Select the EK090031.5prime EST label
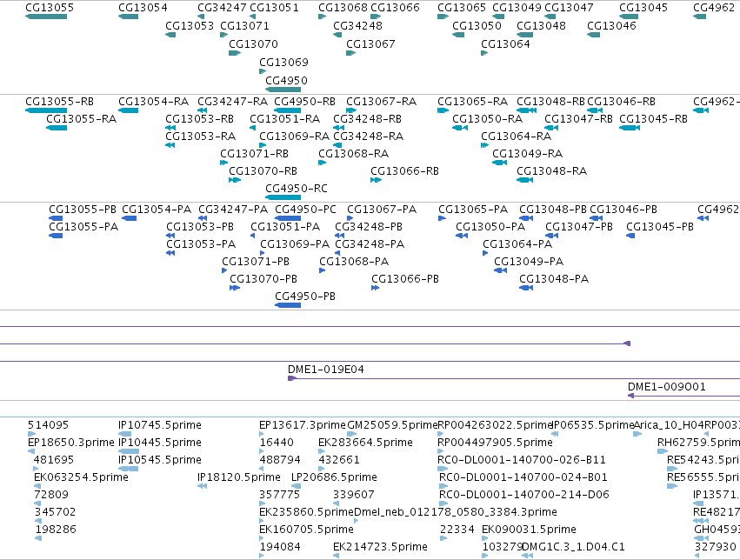This screenshot has width=740, height=560. click(x=529, y=530)
